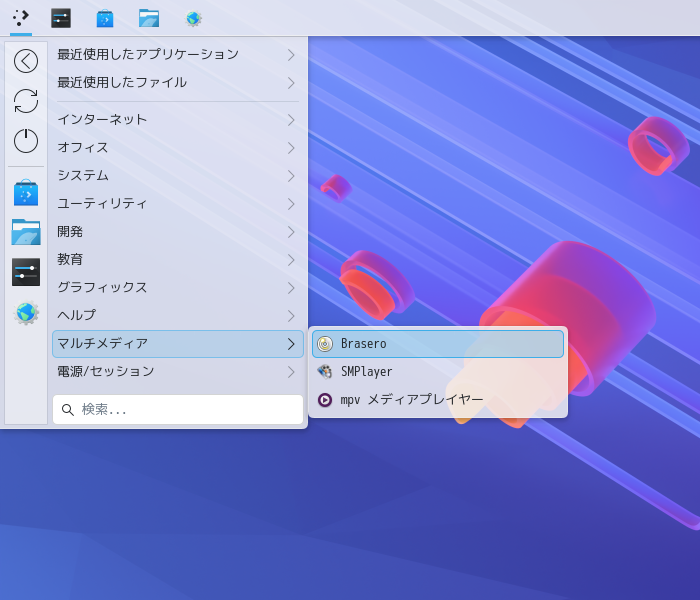Expand the 開発 submenu chevron
Screen dimensions: 700x600
click(291, 232)
